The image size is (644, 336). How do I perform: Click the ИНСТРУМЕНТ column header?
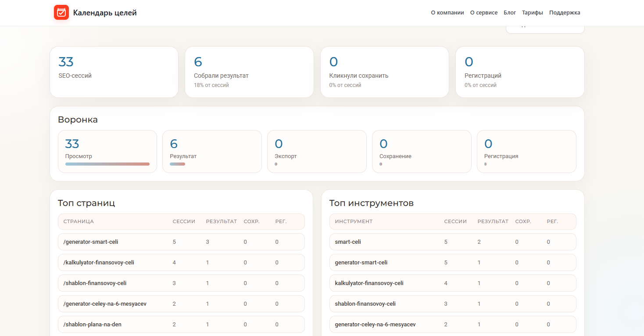(x=354, y=221)
